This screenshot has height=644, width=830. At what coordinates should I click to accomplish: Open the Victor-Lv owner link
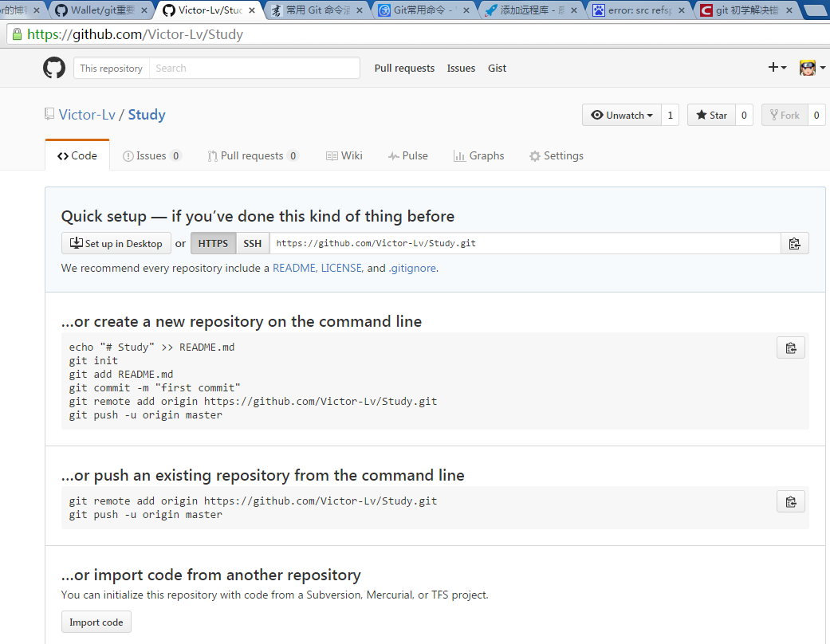[x=87, y=115]
